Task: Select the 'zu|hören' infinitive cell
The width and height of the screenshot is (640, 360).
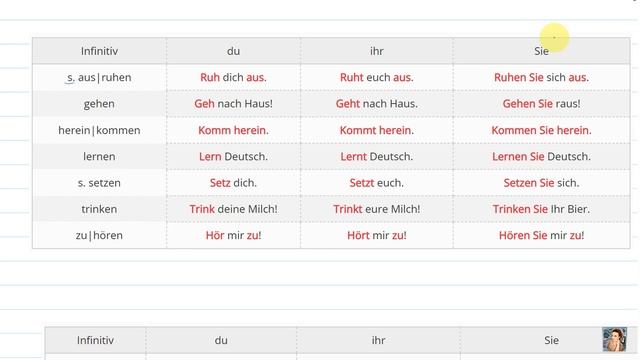Action: (99, 235)
